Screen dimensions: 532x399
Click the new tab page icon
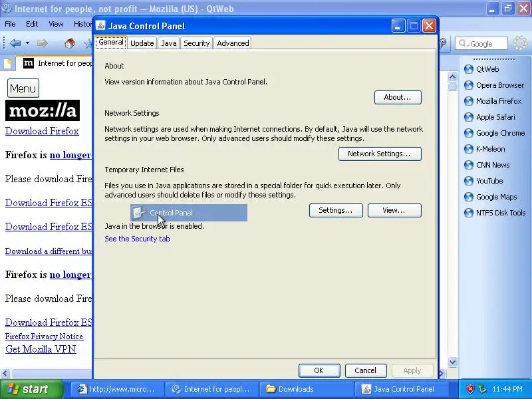coord(8,63)
